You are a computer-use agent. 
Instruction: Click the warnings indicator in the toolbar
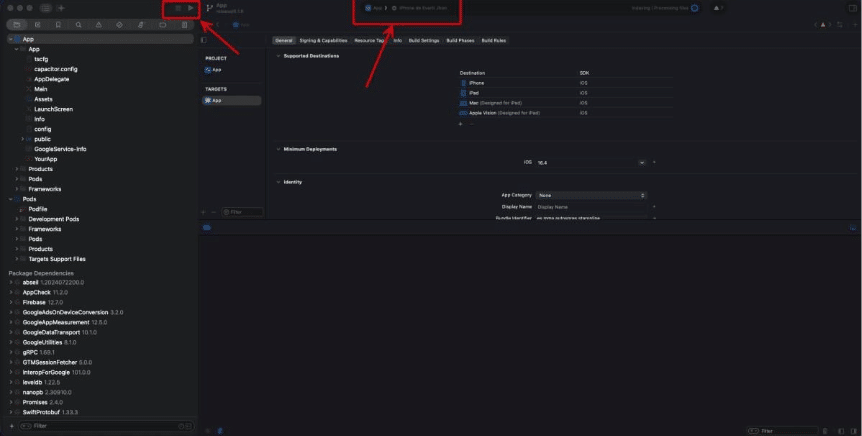717,8
